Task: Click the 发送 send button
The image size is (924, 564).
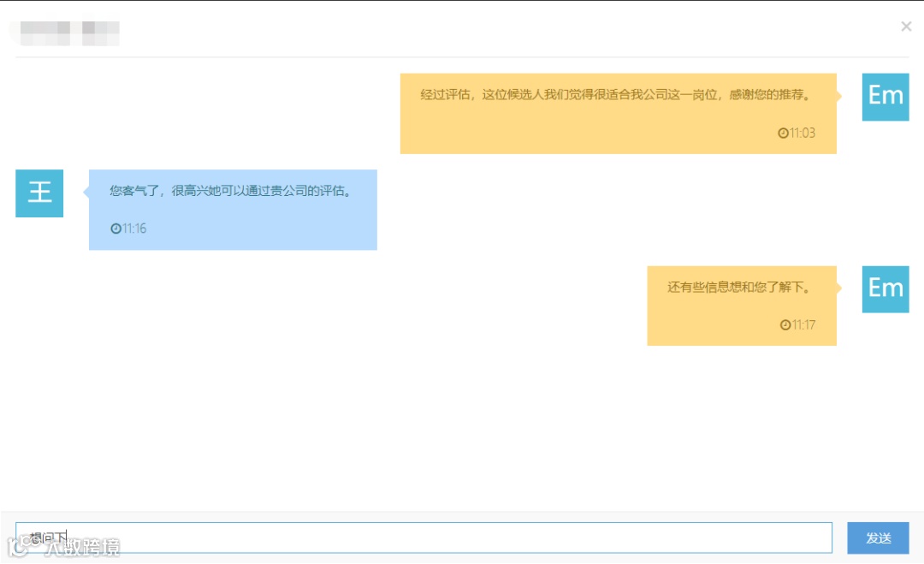Action: pos(878,537)
